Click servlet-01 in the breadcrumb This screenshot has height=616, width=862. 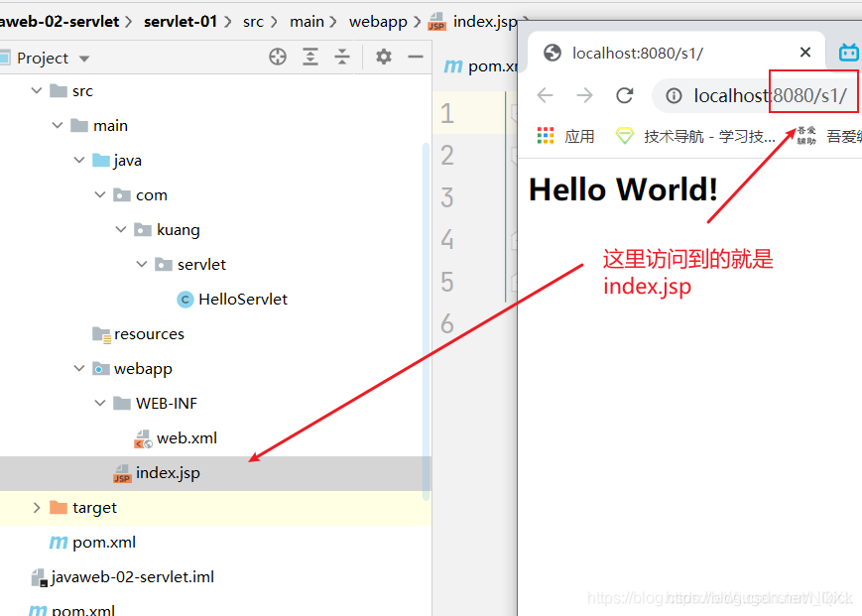coord(181,22)
